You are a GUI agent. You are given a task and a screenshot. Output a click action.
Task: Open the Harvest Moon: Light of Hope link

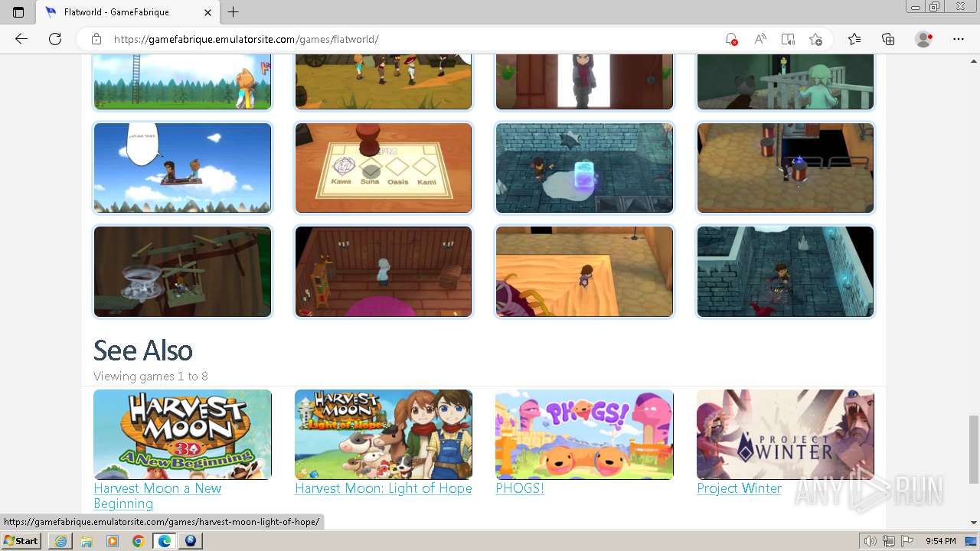coord(384,488)
